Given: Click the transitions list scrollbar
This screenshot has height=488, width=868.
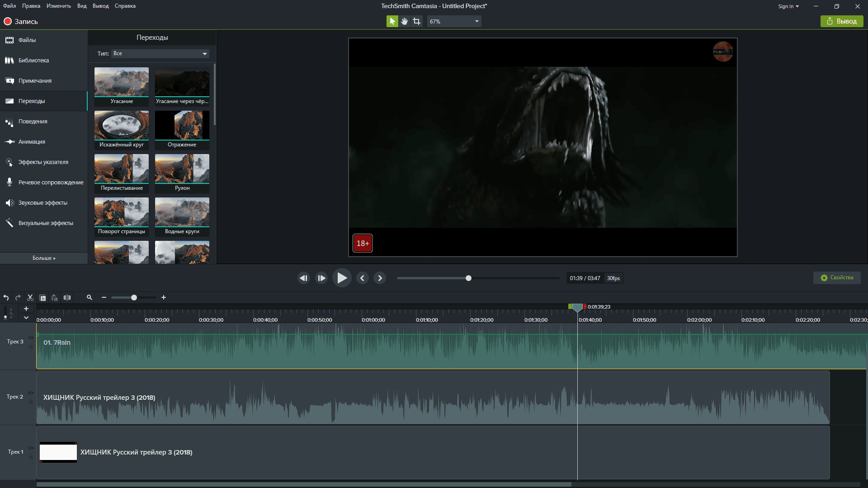Looking at the screenshot, I should [214, 94].
